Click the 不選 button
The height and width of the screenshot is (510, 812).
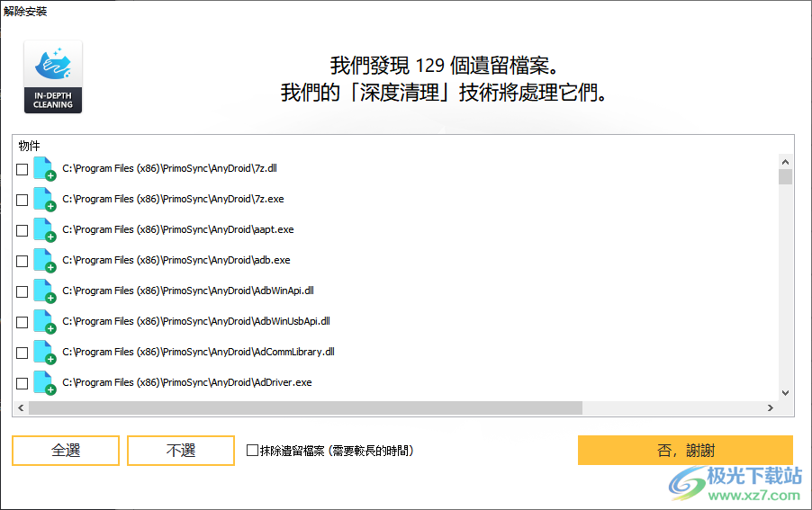click(x=181, y=451)
